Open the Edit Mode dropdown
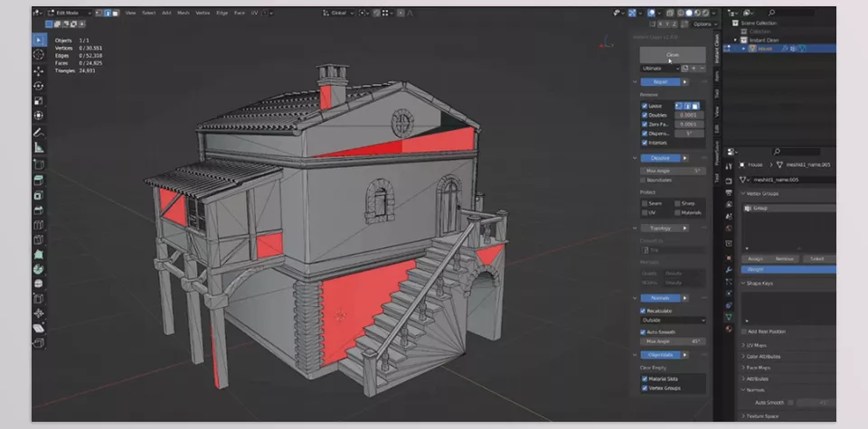 pyautogui.click(x=70, y=13)
